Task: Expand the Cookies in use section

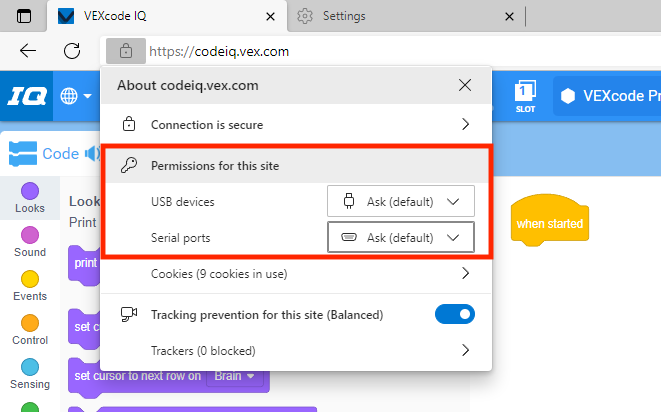Action: (x=295, y=273)
